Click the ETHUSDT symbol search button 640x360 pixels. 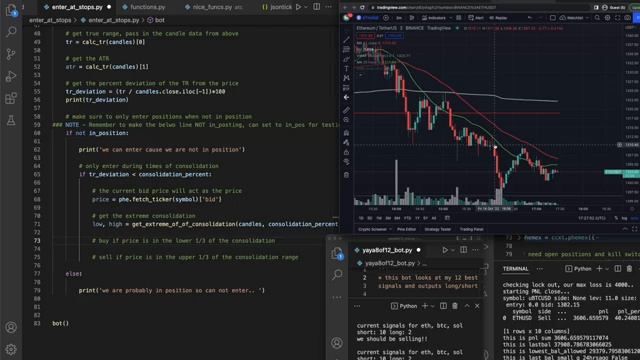368,18
